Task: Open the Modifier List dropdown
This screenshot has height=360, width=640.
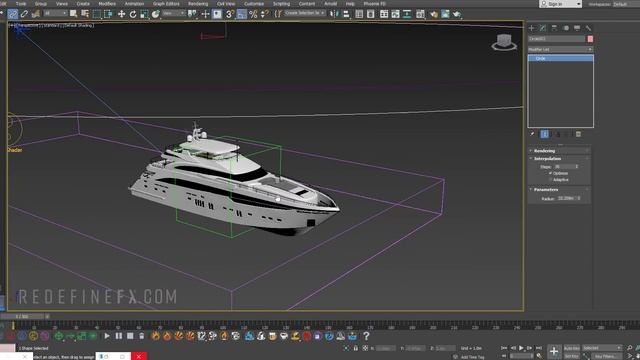Action: pyautogui.click(x=560, y=49)
